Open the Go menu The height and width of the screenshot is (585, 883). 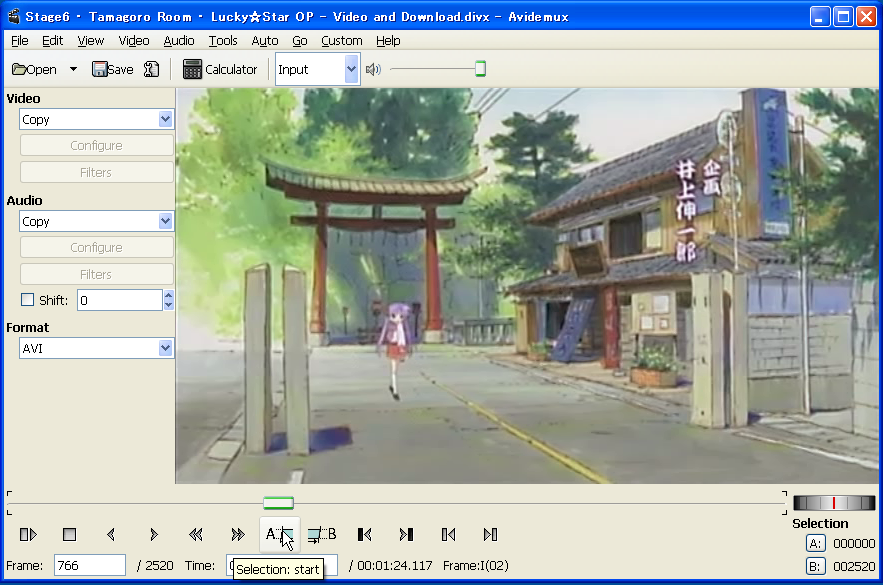pyautogui.click(x=300, y=41)
